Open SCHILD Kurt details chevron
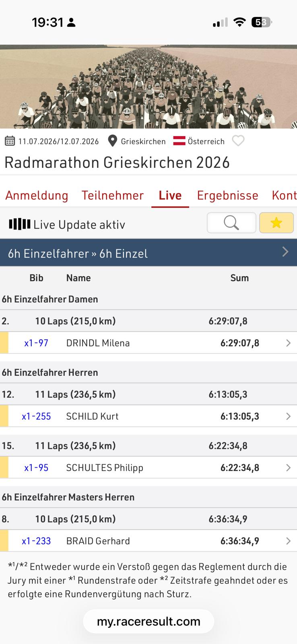Viewport: 297px width, 644px height. 288,416
